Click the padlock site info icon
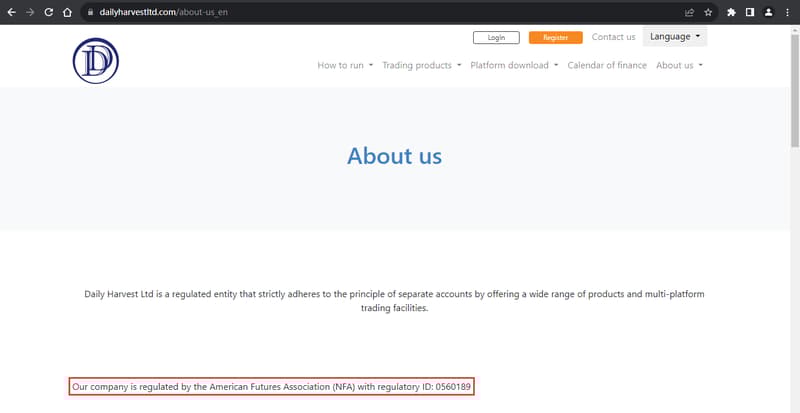The image size is (800, 413). [x=91, y=12]
